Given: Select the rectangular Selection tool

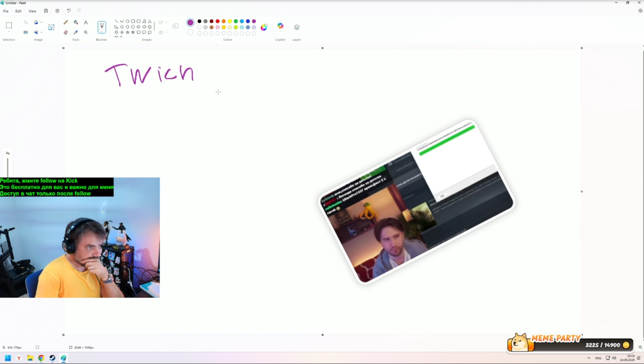Looking at the screenshot, I should pos(9,25).
